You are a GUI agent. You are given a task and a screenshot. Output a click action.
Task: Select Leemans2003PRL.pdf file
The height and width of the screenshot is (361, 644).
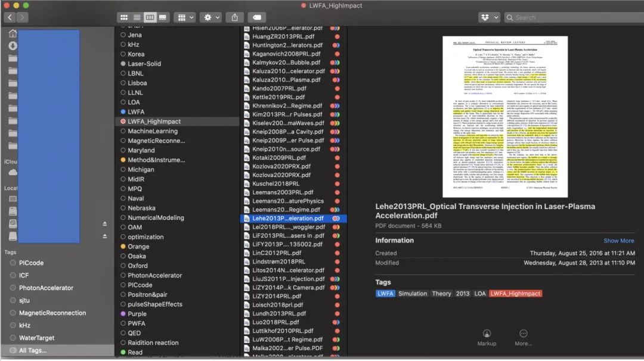click(283, 192)
